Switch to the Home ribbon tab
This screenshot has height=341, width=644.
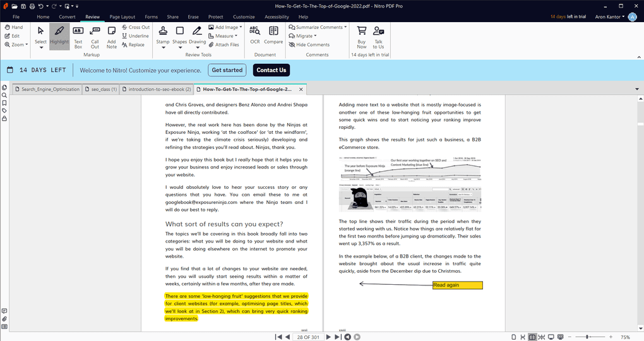click(x=43, y=17)
